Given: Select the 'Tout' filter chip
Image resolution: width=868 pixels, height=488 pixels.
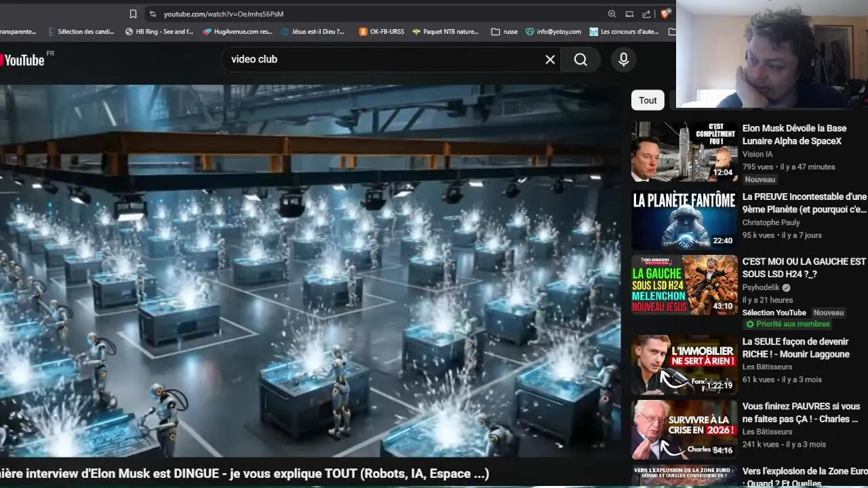Looking at the screenshot, I should tap(648, 100).
